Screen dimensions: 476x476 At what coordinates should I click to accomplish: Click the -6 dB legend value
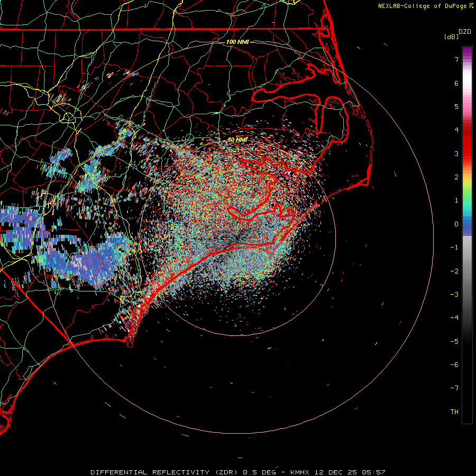tap(454, 365)
